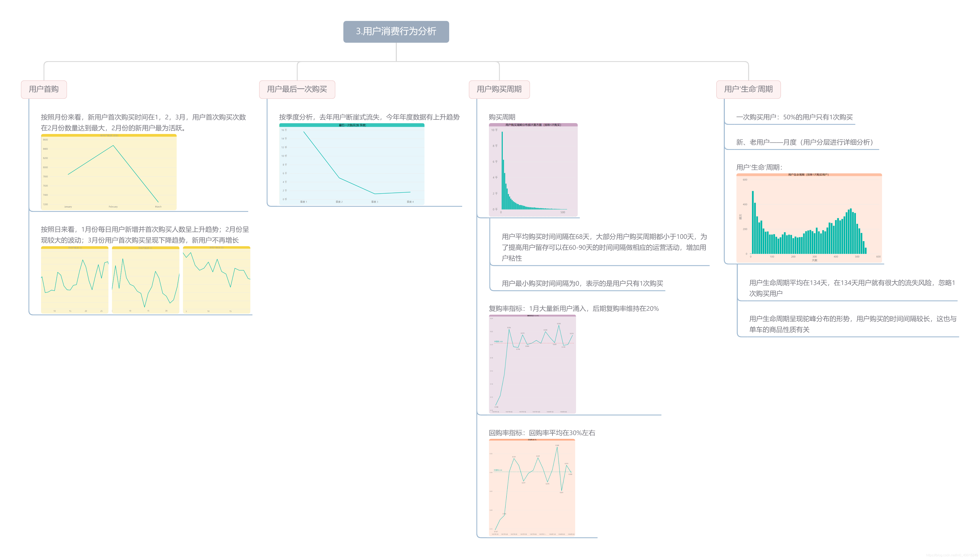Open the first yellow daily chart thumbnail

pyautogui.click(x=75, y=280)
